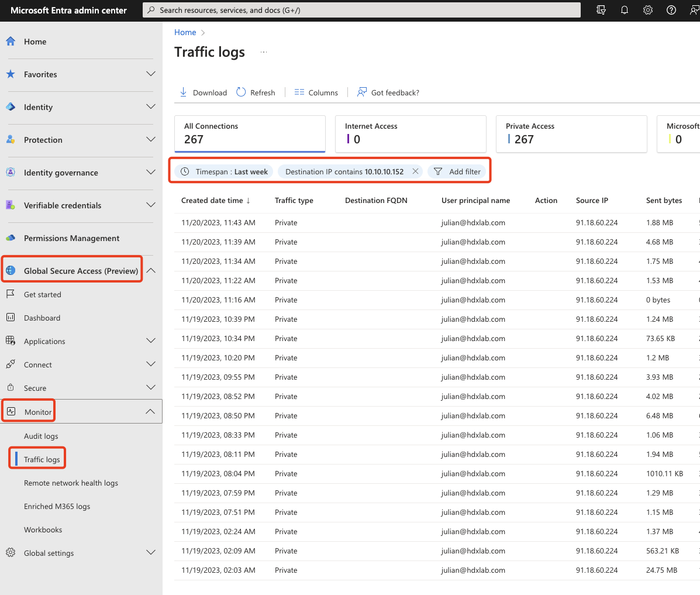Image resolution: width=700 pixels, height=595 pixels.
Task: Remove the Destination IP filter pill
Action: pos(416,171)
